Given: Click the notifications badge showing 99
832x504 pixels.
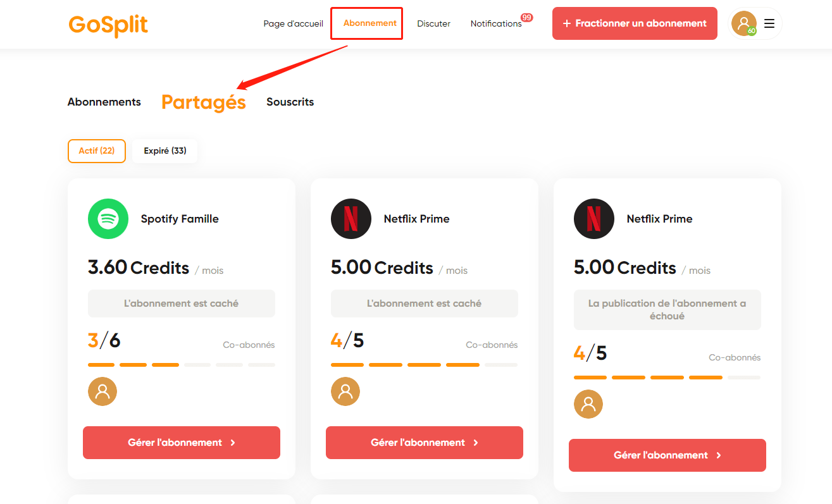Looking at the screenshot, I should [x=526, y=18].
